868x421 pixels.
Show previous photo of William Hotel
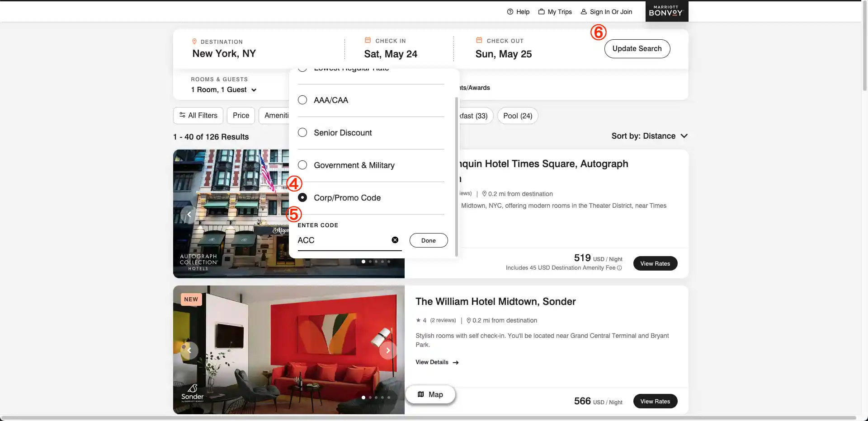(189, 350)
